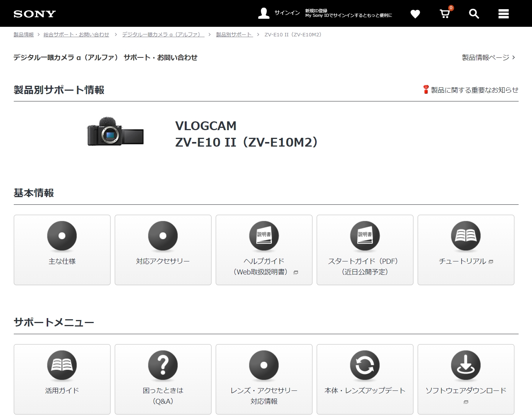Click the 困ったときは question mark icon
This screenshot has height=418, width=532.
(163, 366)
